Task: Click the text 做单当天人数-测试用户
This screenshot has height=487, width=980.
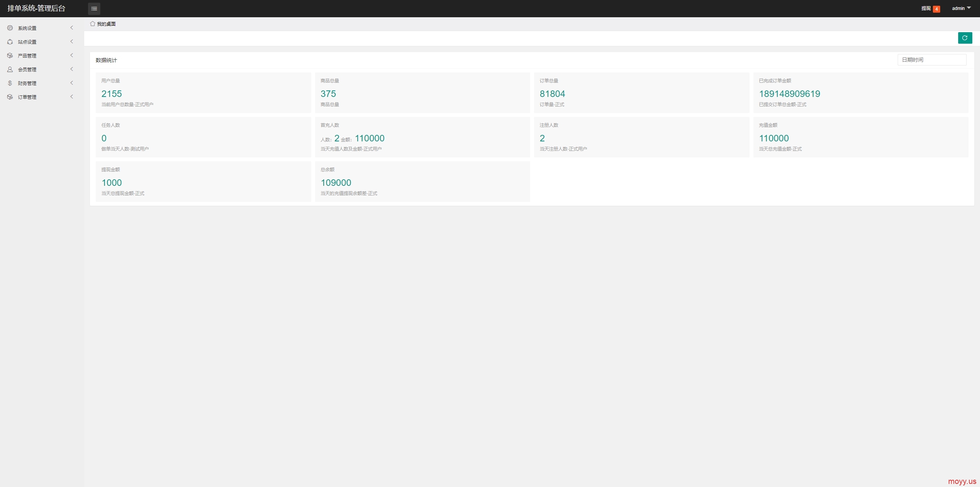Action: pyautogui.click(x=125, y=149)
